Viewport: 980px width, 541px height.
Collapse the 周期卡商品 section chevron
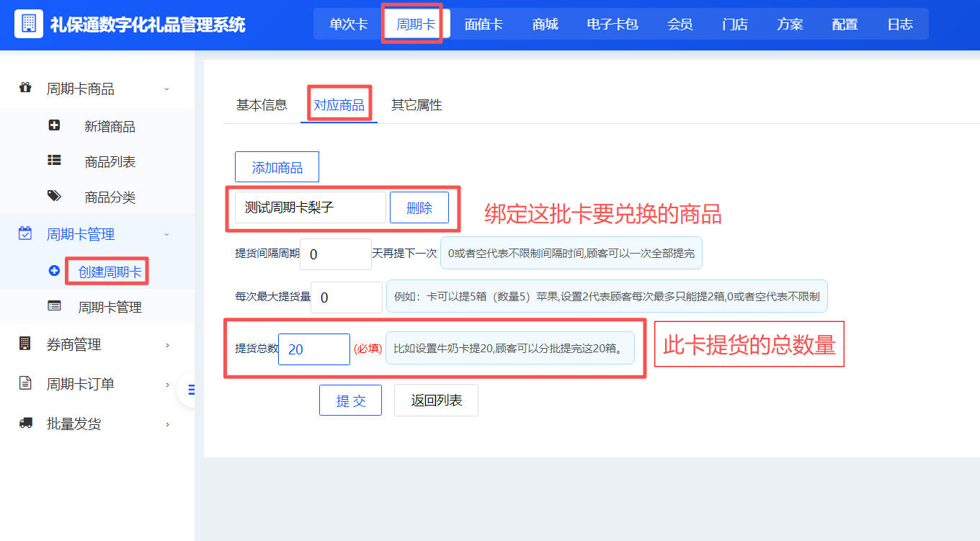(167, 88)
